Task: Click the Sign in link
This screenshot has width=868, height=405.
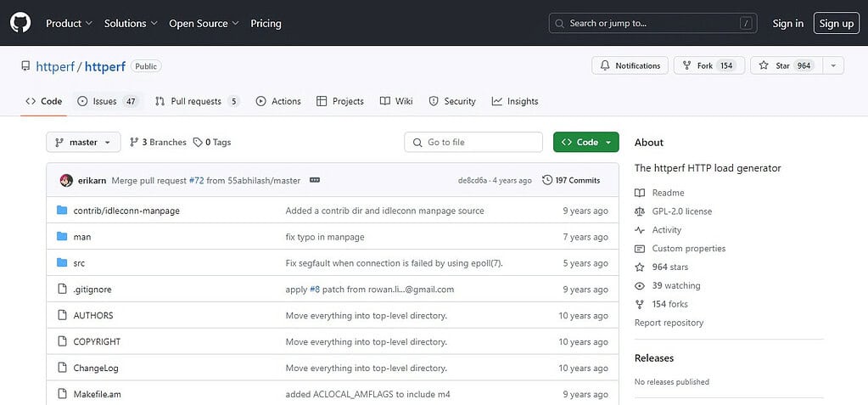Action: (787, 23)
